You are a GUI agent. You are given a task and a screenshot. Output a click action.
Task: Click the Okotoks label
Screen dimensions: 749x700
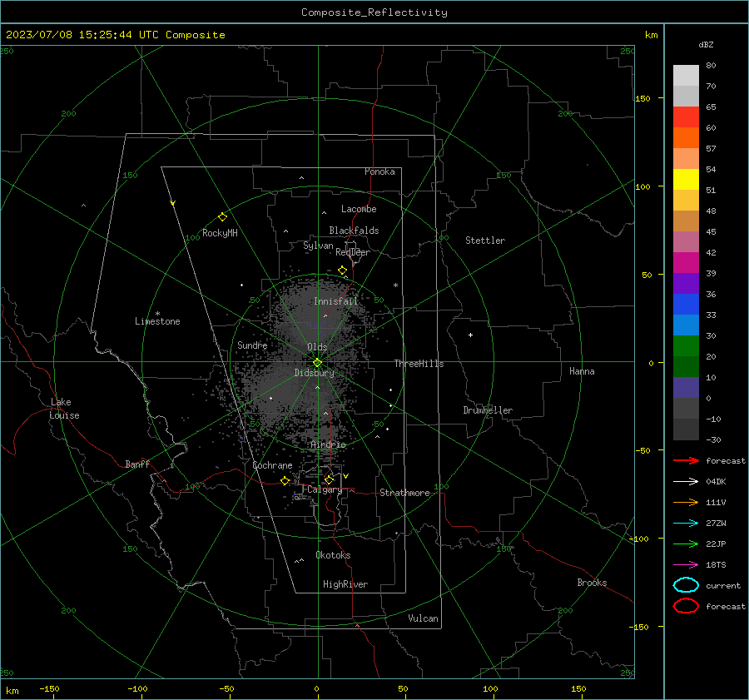tap(333, 555)
